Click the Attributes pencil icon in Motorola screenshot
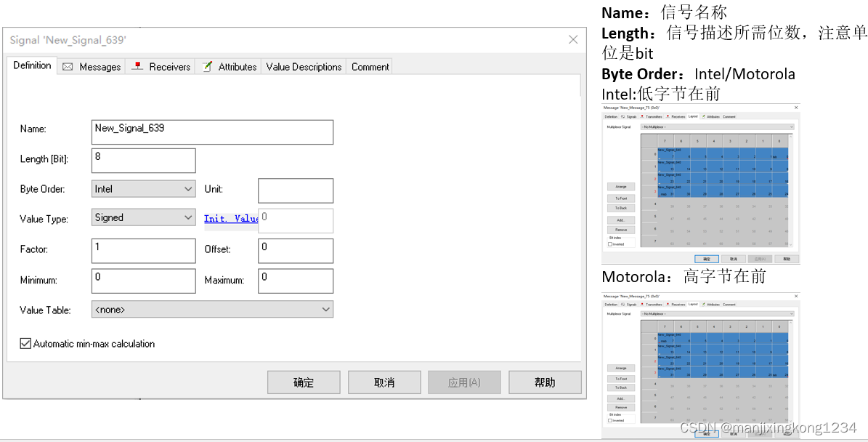Image resolution: width=868 pixels, height=442 pixels. tap(704, 305)
